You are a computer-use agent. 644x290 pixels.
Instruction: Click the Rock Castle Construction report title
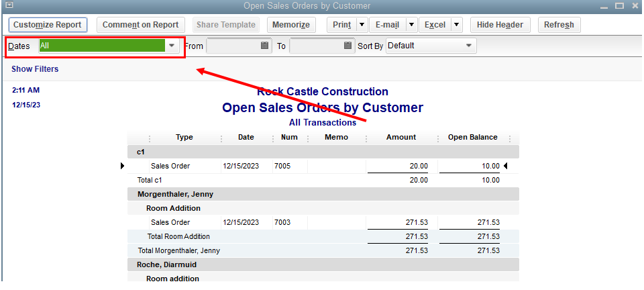(323, 91)
